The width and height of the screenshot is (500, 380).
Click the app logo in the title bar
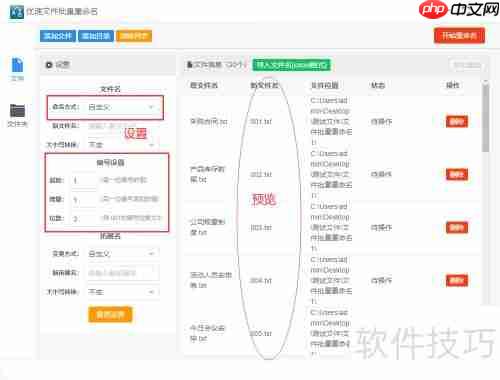17,12
